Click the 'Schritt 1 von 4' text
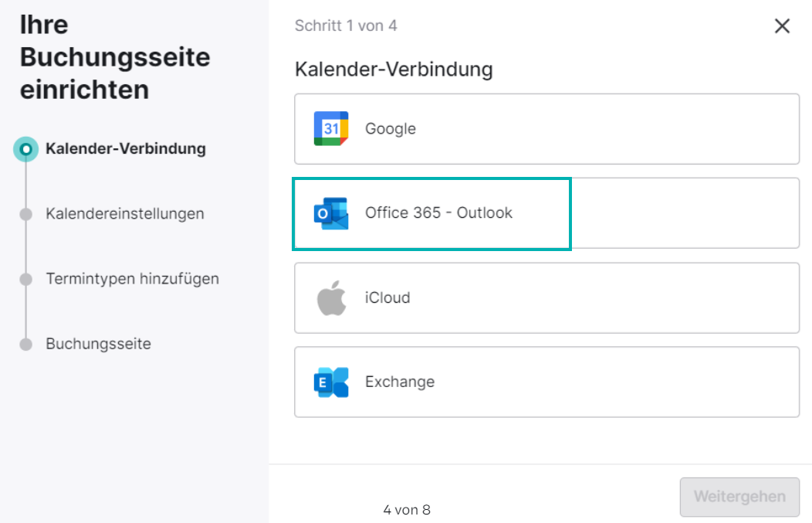Image resolution: width=812 pixels, height=523 pixels. click(x=346, y=26)
